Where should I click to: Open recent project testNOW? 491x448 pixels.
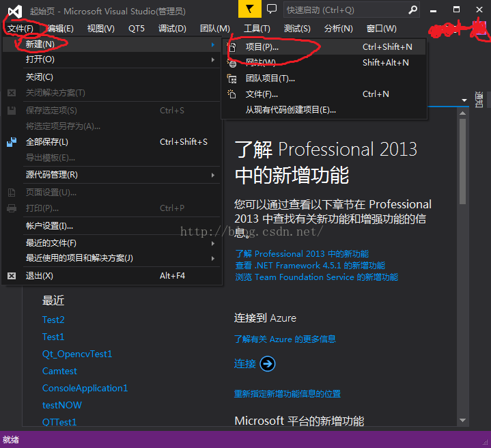click(x=62, y=405)
